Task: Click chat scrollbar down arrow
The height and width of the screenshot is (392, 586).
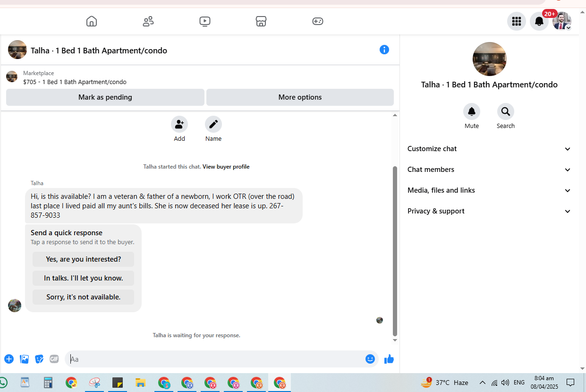Action: coord(395,340)
